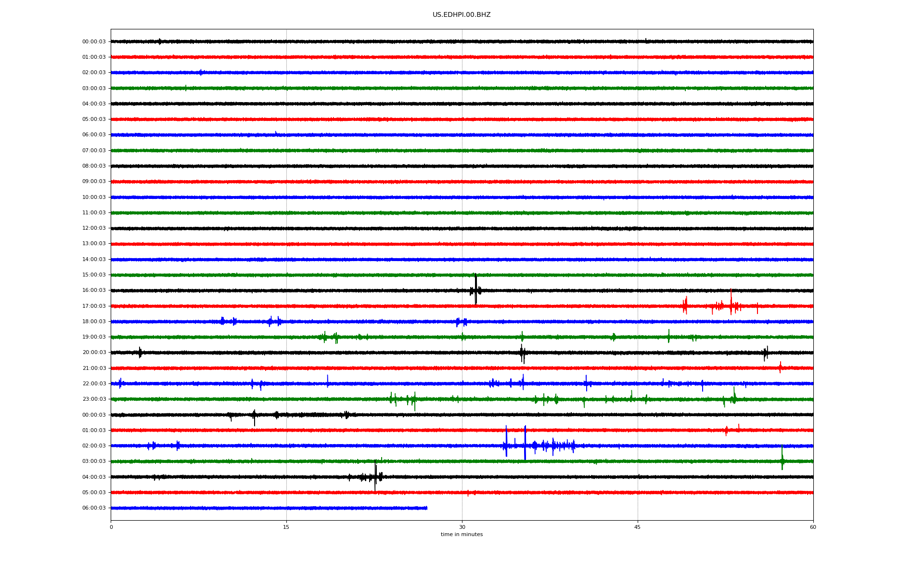Click the 'time in minutes' axis label
924x578 pixels.
click(462, 534)
